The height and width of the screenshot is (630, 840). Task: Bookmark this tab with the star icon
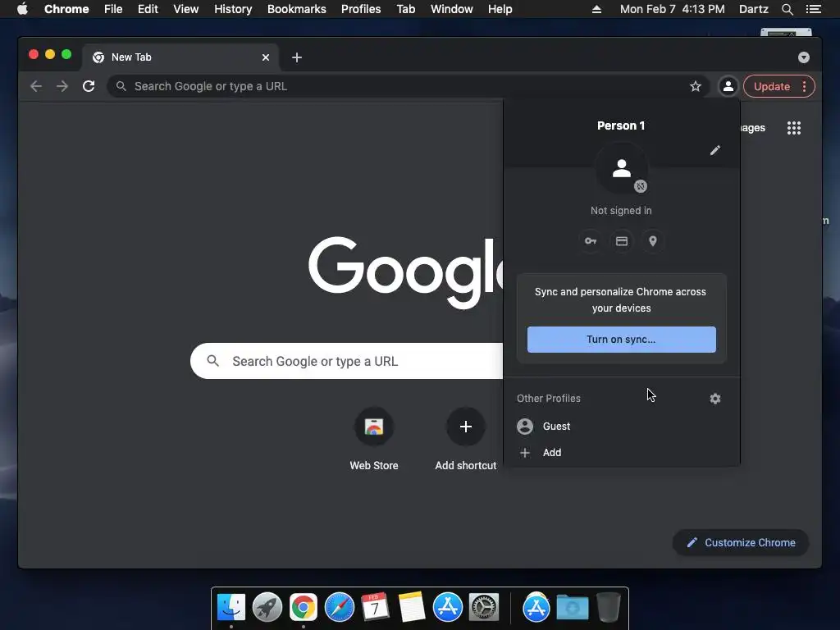coord(696,86)
